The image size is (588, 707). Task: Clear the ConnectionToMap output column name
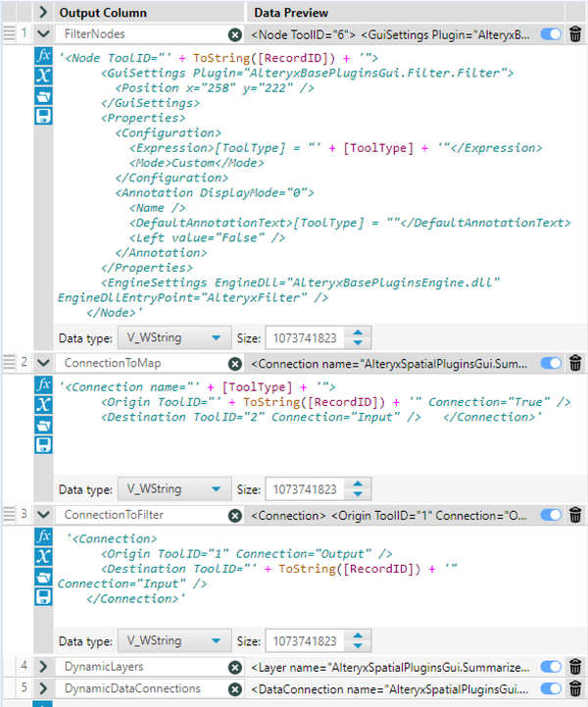click(x=235, y=364)
